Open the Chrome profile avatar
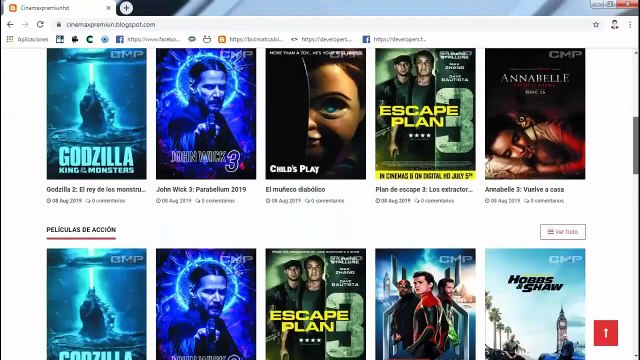640x360 pixels. pyautogui.click(x=615, y=24)
